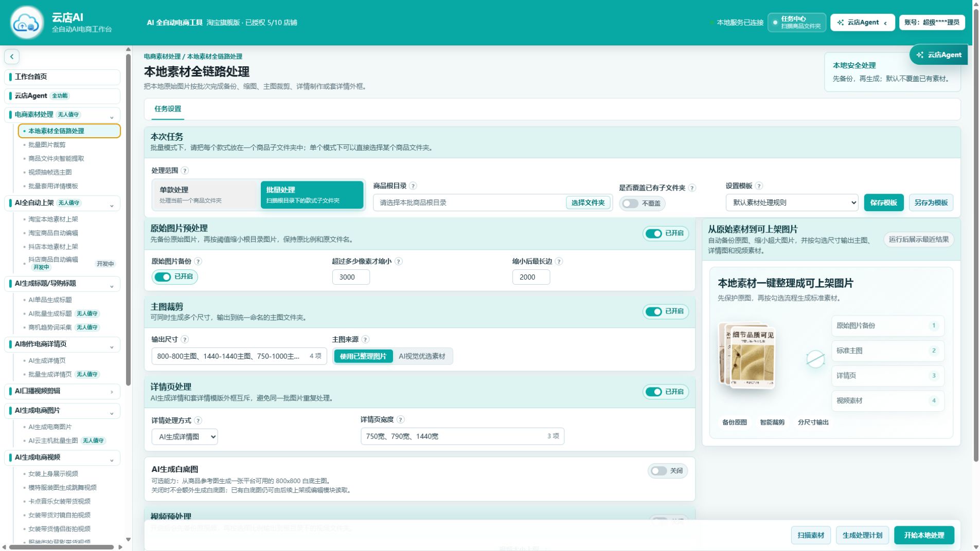Click the 超过多少像素才缩小 field
Image resolution: width=980 pixels, height=551 pixels.
coord(351,277)
